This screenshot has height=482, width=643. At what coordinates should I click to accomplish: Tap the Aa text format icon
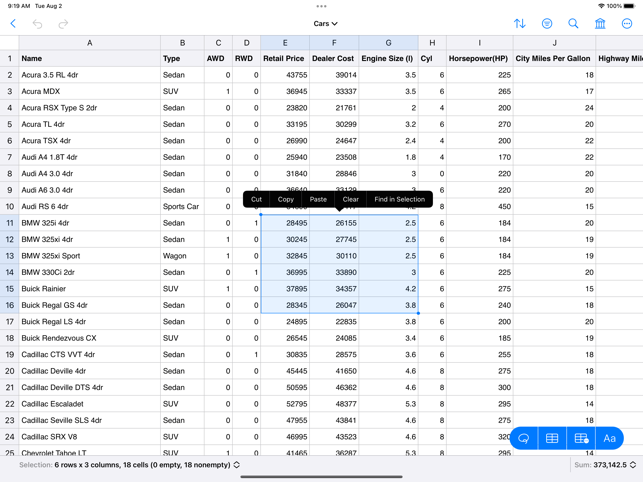609,438
